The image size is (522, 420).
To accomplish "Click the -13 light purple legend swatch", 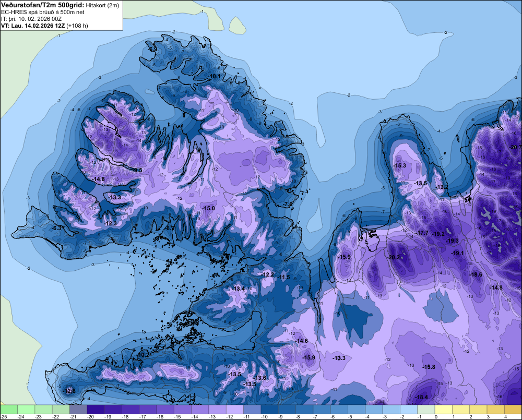I will 217,410.
